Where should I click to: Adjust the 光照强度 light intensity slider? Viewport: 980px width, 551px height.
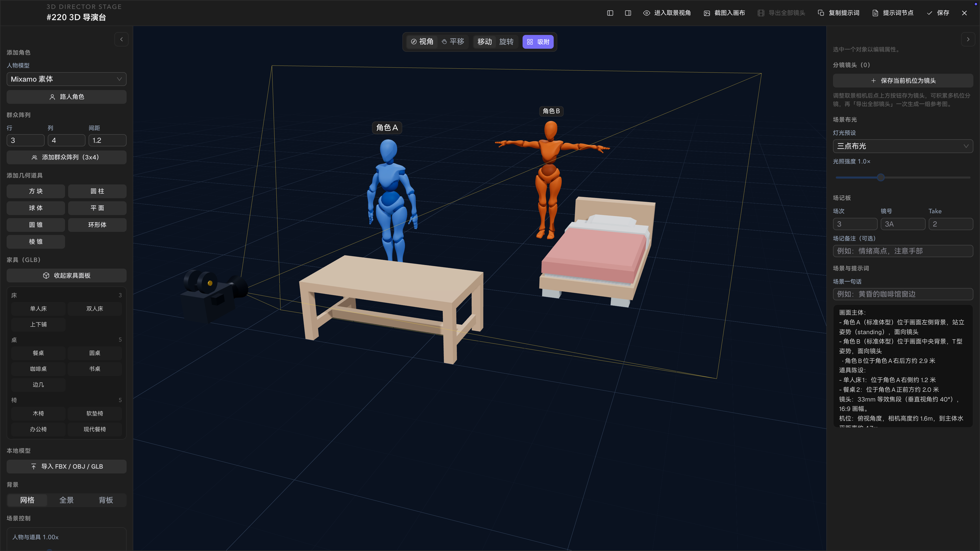point(880,177)
